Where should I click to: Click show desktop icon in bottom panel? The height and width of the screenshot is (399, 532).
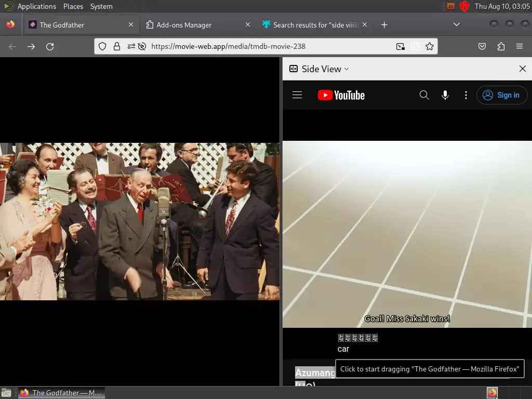[6, 393]
